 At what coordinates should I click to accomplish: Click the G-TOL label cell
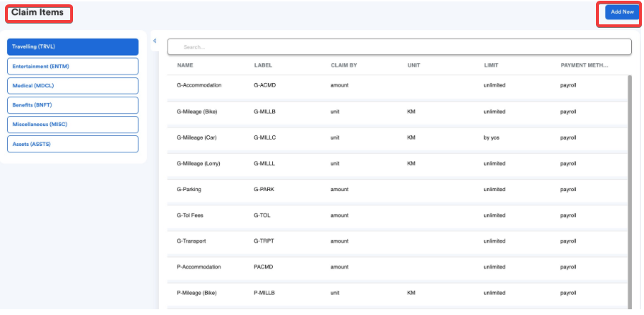262,215
